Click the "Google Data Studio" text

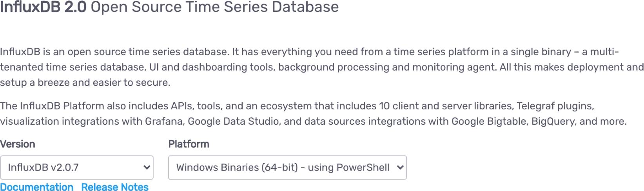[234, 121]
